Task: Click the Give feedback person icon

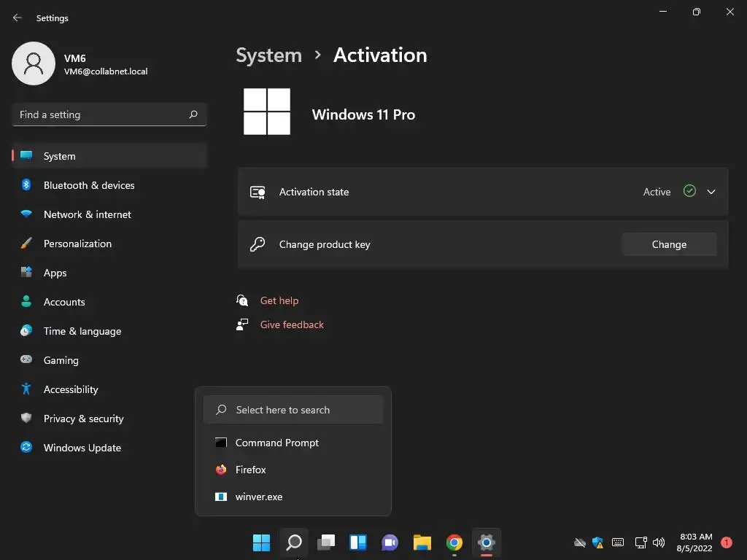Action: [x=242, y=324]
